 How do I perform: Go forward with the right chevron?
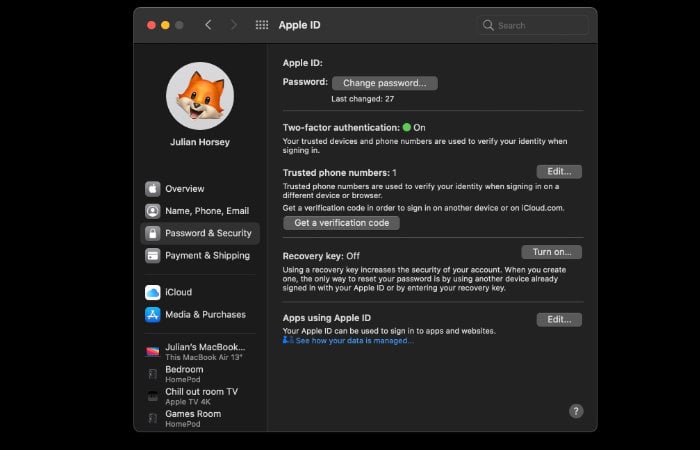pos(233,25)
